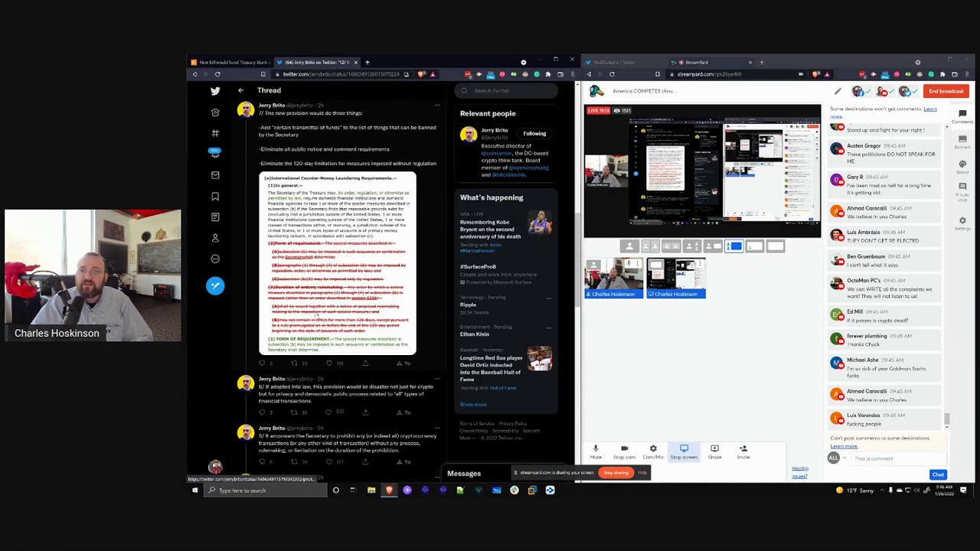The image size is (980, 551).
Task: Open Twitter Bookmarks icon
Action: [x=215, y=197]
